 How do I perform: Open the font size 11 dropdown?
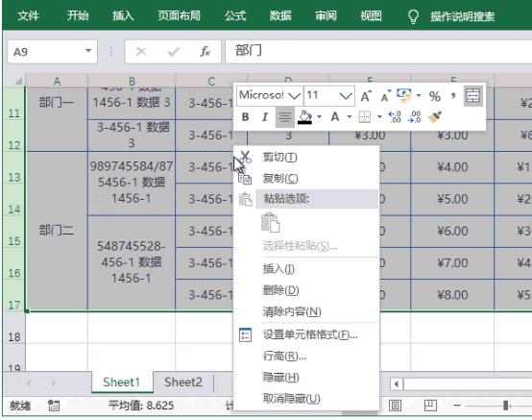coord(346,96)
